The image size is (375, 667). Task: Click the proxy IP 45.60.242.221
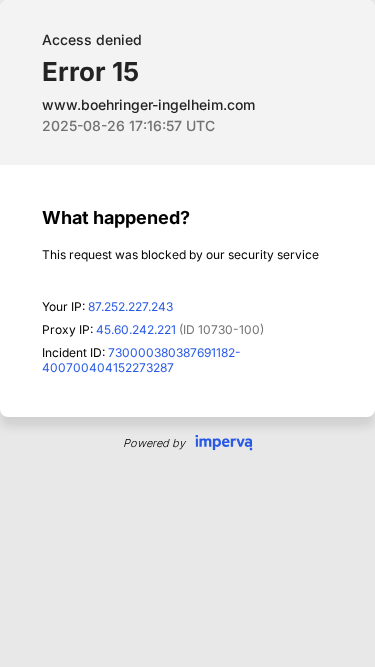(x=136, y=330)
